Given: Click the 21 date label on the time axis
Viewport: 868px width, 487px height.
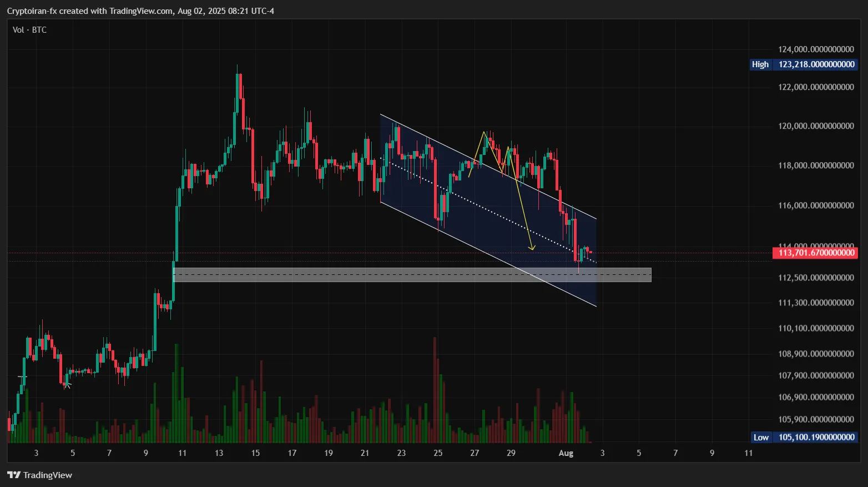Looking at the screenshot, I should coord(365,453).
